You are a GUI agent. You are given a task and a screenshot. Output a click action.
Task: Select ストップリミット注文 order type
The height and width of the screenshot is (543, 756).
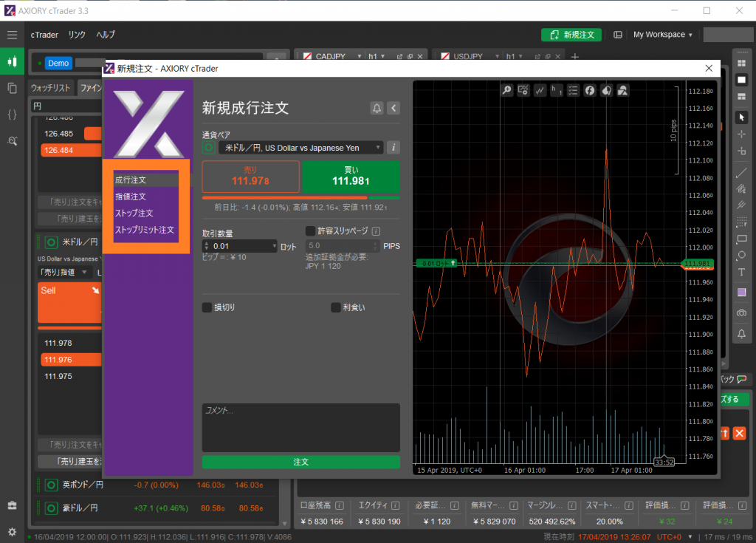[x=146, y=230]
